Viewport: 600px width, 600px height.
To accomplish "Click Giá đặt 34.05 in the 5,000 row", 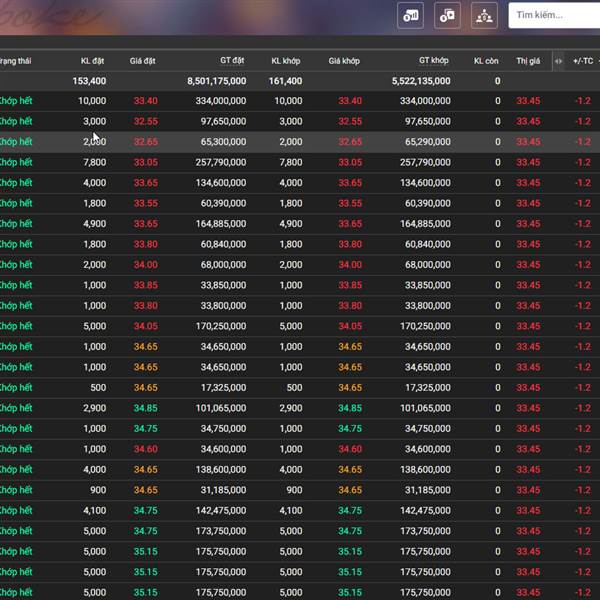I will pyautogui.click(x=145, y=326).
